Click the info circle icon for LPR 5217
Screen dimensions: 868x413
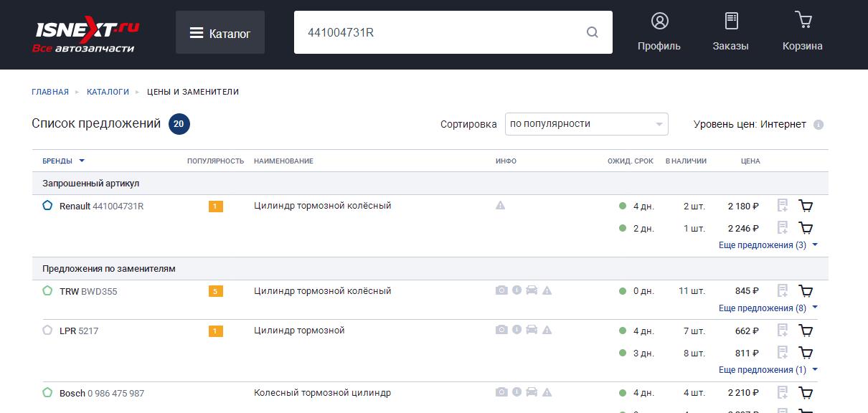coord(516,330)
